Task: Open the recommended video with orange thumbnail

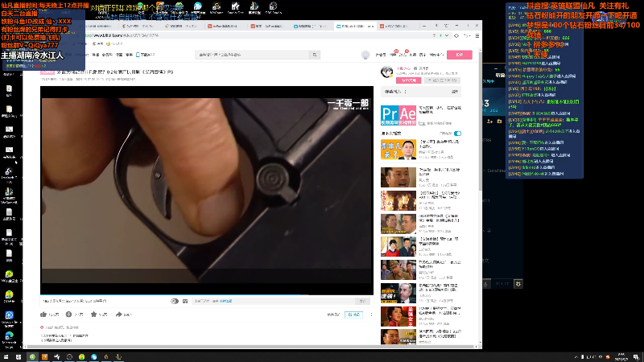Action: click(398, 150)
